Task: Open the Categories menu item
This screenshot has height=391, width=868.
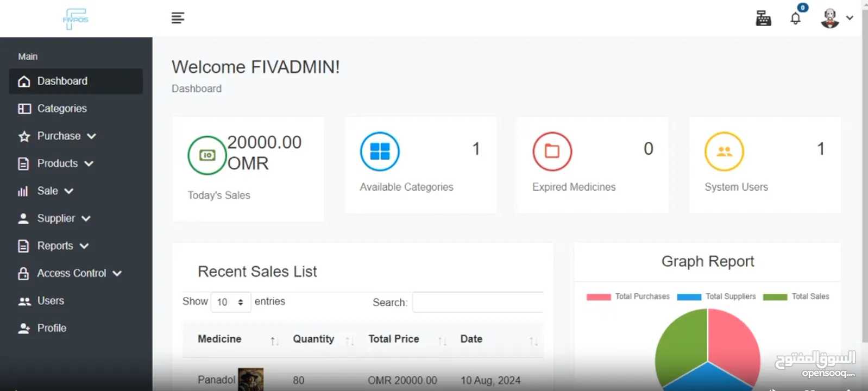Action: pos(76,109)
